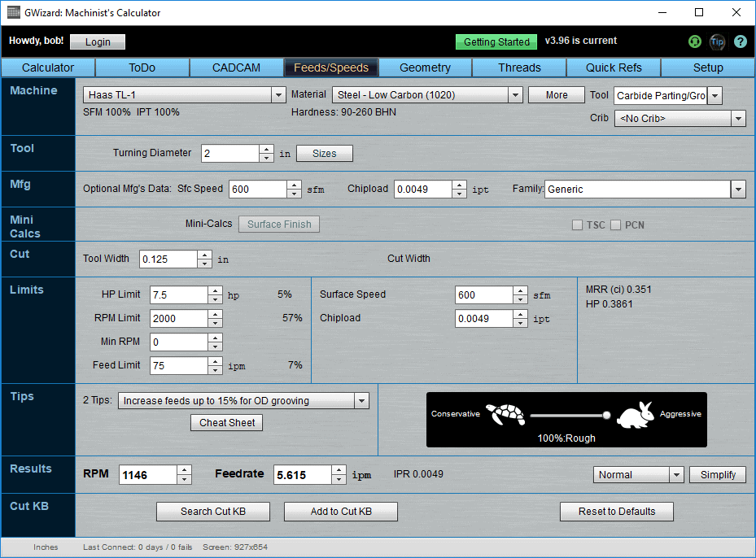Image resolution: width=756 pixels, height=558 pixels.
Task: Enable the PCN checkbox
Action: (x=617, y=225)
